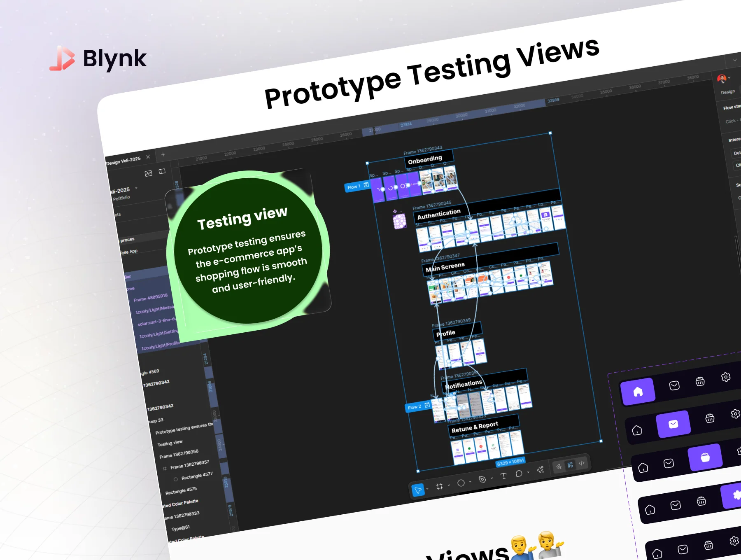The width and height of the screenshot is (741, 560).
Task: Click the missing fonts A? icon
Action: click(x=149, y=173)
